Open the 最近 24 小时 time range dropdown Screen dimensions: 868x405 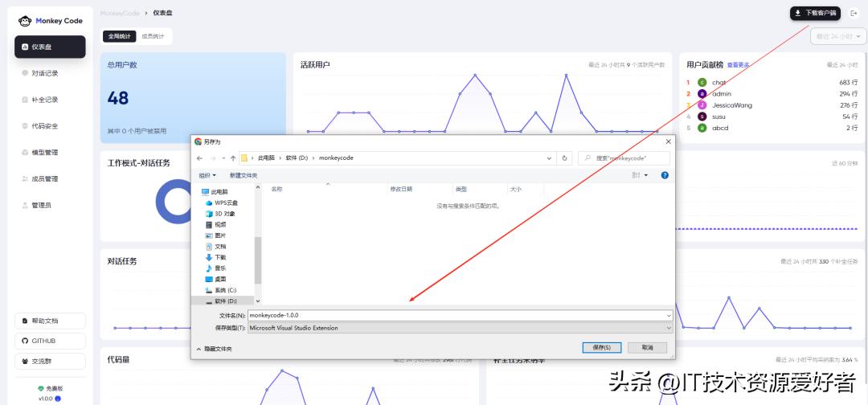click(x=838, y=36)
